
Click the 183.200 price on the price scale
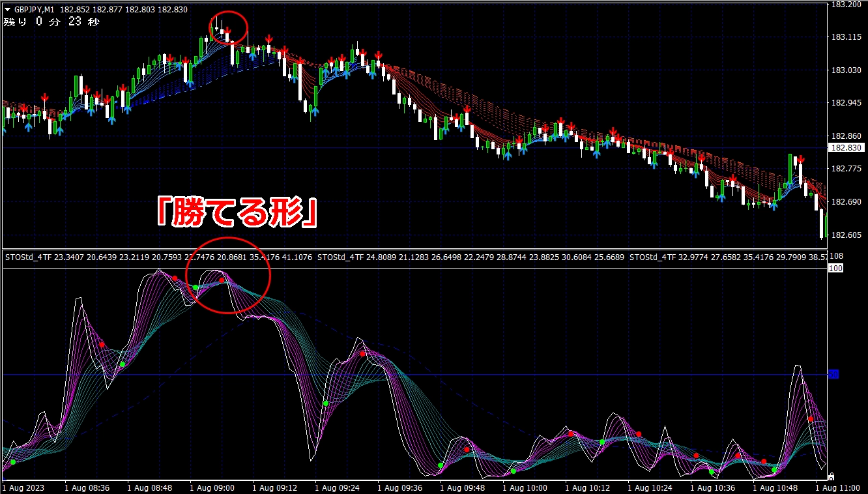[845, 4]
